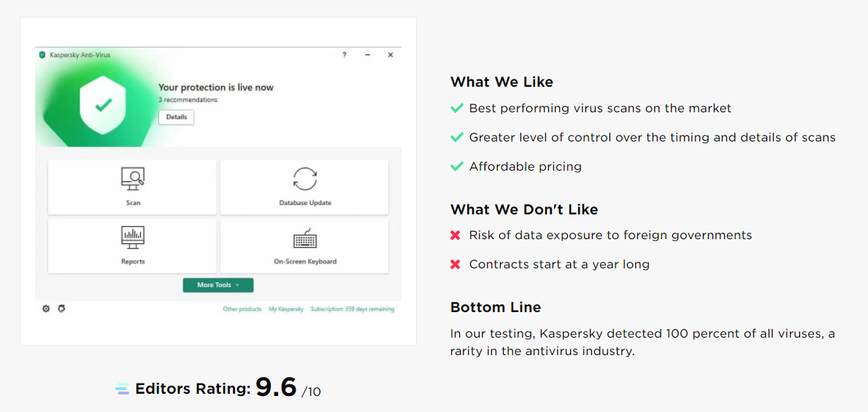The image size is (868, 412).
Task: Click green checkmark beside 'Greater level of control'
Action: coord(456,137)
